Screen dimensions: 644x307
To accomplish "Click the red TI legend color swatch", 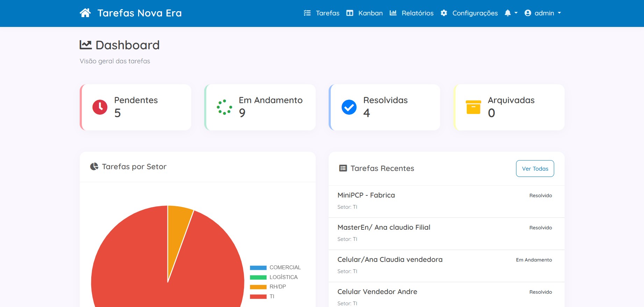I will (258, 297).
